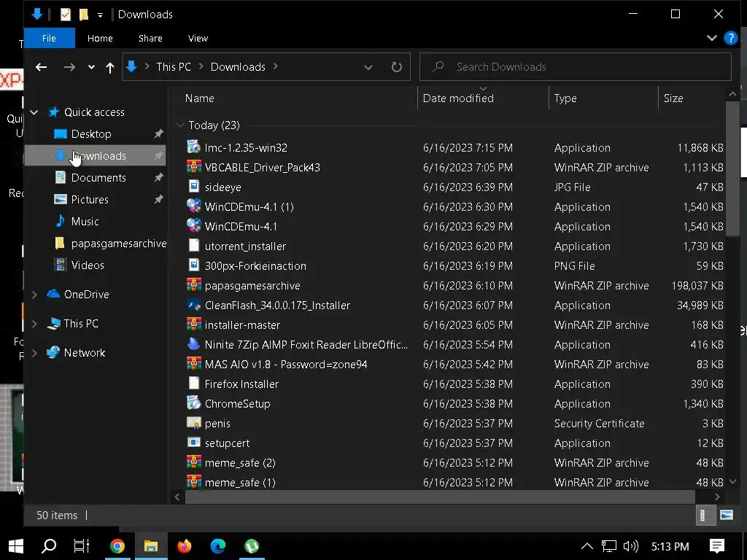Select the WinCDEmu-4.1 (1) application icon
The width and height of the screenshot is (747, 560).
(193, 206)
